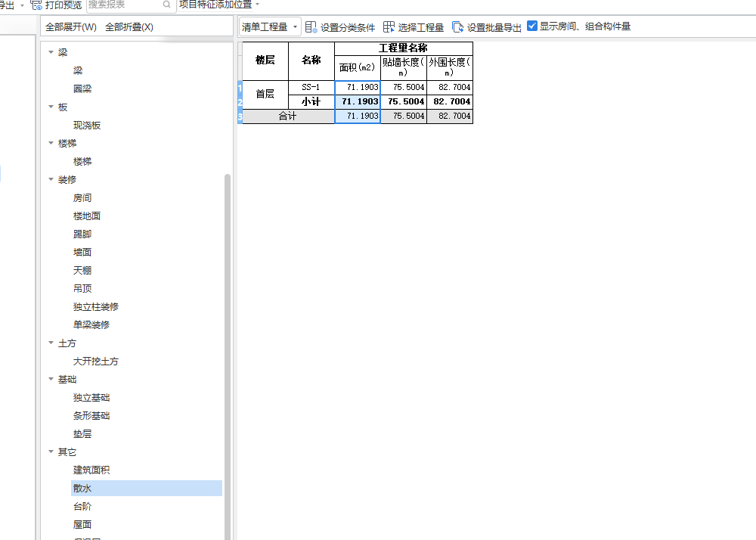Screen dimensions: 756x540
Task: Collapse the 其它 tree group
Action: click(51, 452)
